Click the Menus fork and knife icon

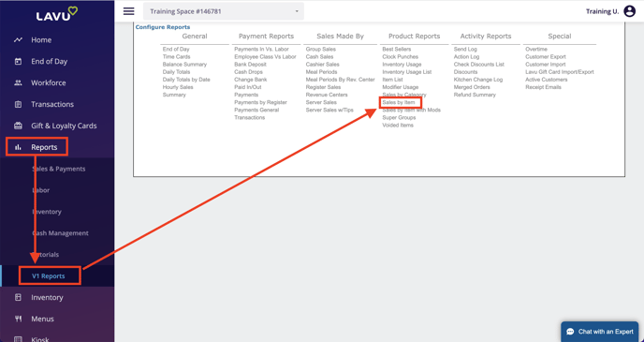point(18,319)
